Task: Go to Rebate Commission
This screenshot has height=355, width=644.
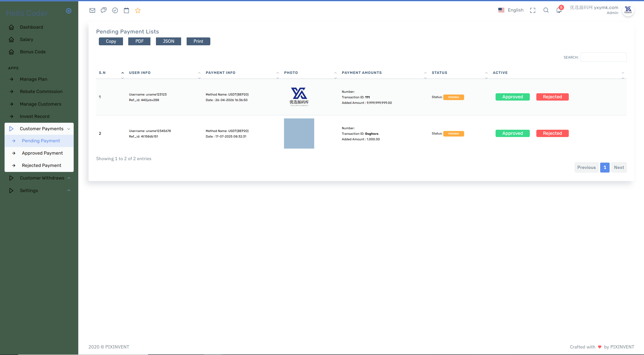Action: (39, 92)
